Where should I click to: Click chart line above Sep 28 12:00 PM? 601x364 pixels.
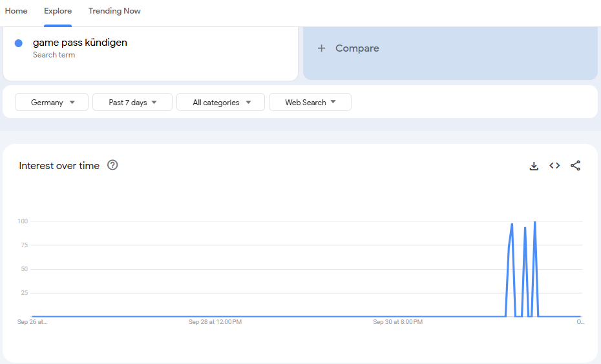click(x=215, y=316)
